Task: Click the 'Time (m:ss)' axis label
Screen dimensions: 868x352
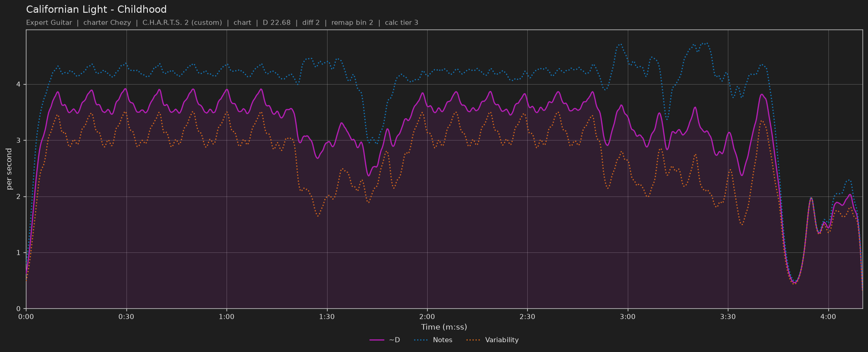Action: tap(444, 327)
